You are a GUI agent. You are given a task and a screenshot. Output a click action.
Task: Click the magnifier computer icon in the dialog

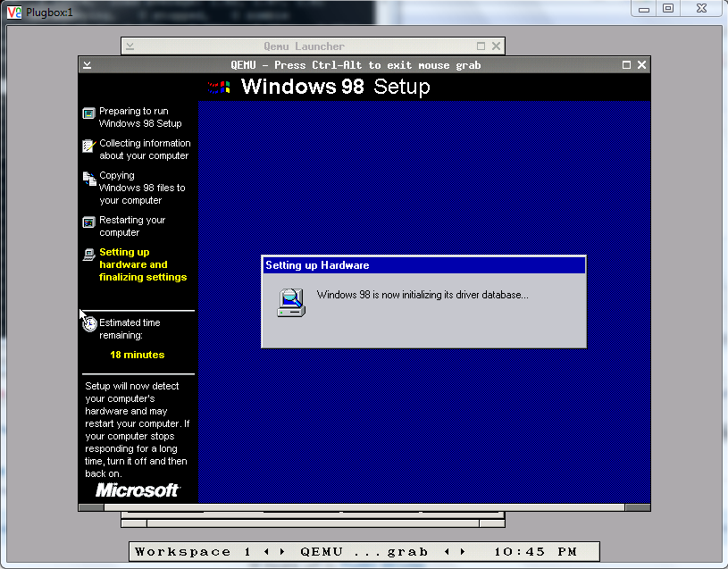(x=291, y=303)
